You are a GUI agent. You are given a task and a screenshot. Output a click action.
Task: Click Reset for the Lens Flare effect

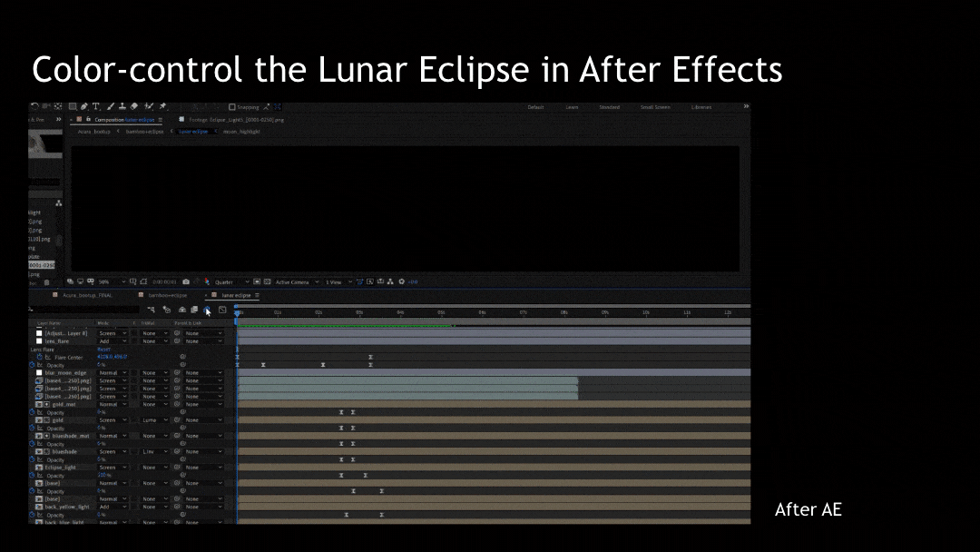(103, 350)
